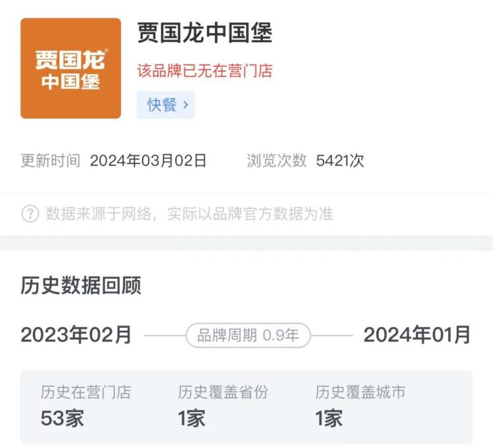Tap the question mark help icon
This screenshot has width=493, height=448.
coord(30,214)
